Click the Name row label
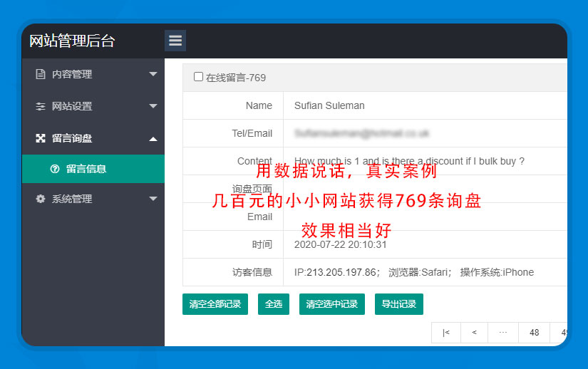Image resolution: width=588 pixels, height=369 pixels. point(259,105)
